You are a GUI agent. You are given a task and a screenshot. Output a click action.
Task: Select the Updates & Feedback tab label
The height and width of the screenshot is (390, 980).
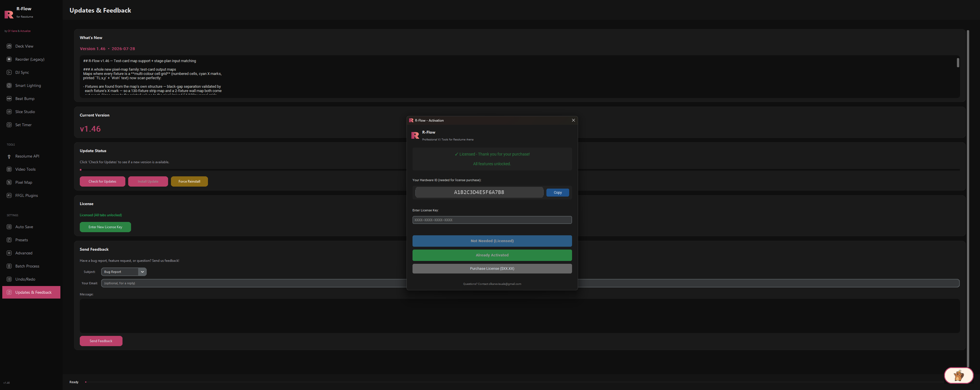coord(34,292)
